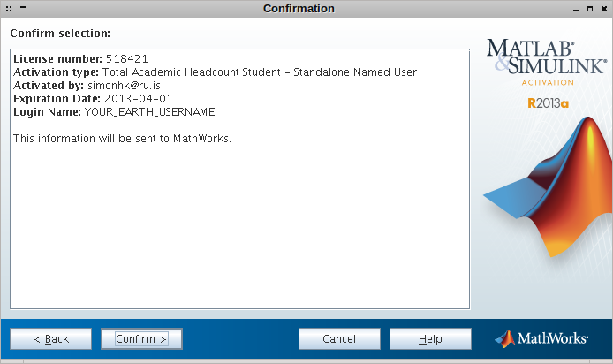Click the MATLAB & Simulink logo text
613x364 pixels.
coord(547,57)
